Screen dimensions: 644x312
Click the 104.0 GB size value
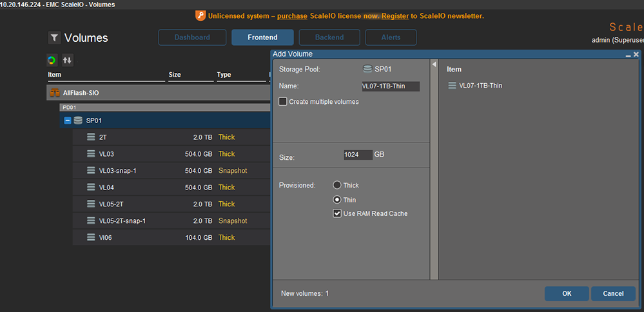(x=199, y=237)
